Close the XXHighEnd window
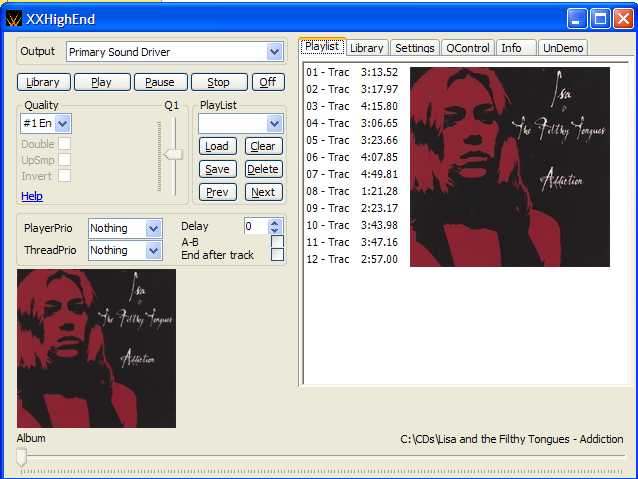 [x=623, y=19]
